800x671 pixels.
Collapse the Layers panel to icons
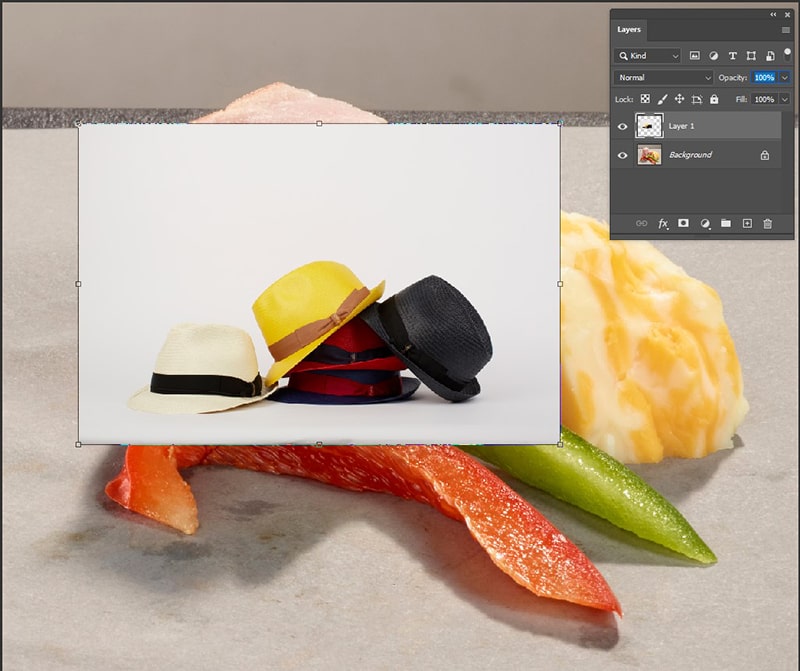(x=771, y=15)
